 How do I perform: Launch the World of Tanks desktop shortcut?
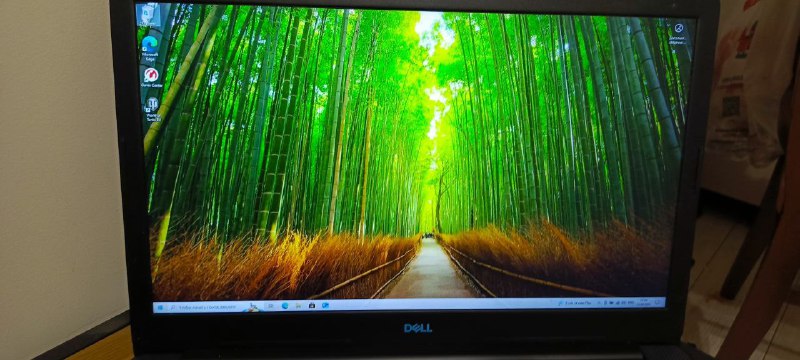pyautogui.click(x=153, y=109)
